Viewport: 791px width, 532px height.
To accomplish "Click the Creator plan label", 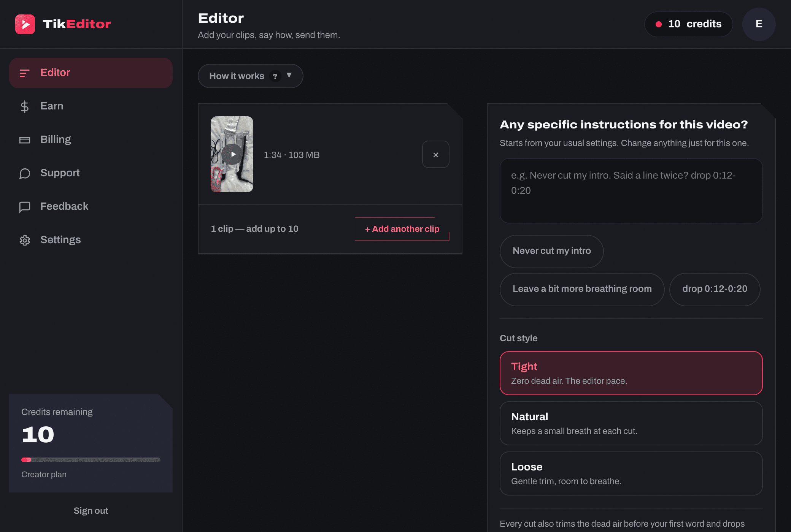I will tap(44, 475).
